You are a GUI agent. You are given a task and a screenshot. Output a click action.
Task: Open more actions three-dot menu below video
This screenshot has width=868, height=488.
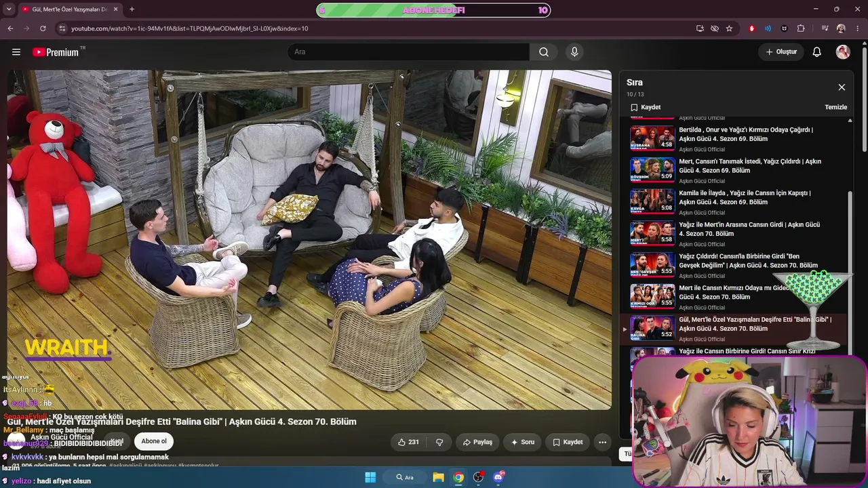pyautogui.click(x=602, y=442)
